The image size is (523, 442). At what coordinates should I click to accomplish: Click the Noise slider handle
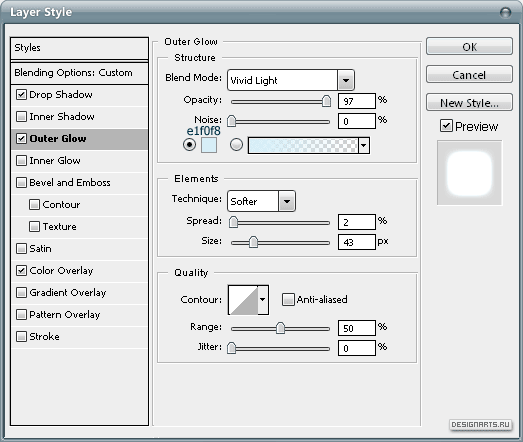[x=231, y=121]
